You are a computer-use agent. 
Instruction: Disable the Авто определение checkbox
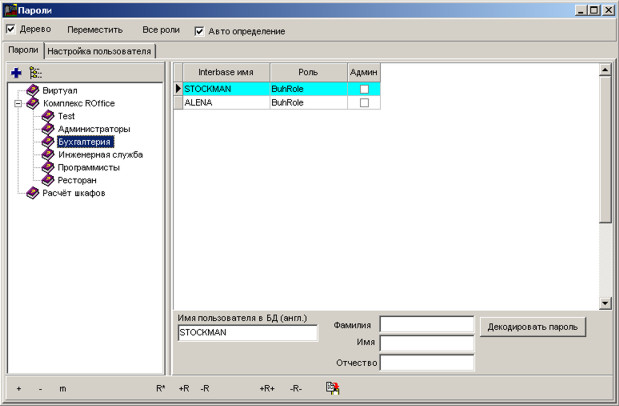(x=199, y=31)
